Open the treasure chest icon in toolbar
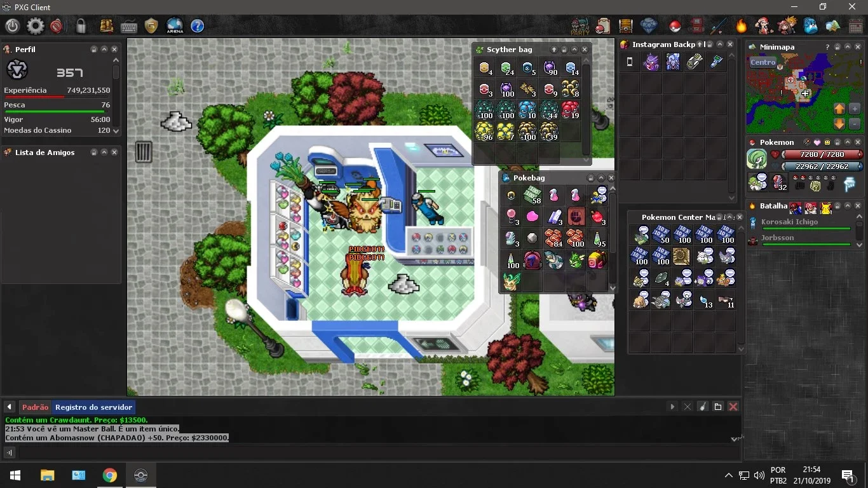Screen dimensions: 868x488 tap(626, 26)
